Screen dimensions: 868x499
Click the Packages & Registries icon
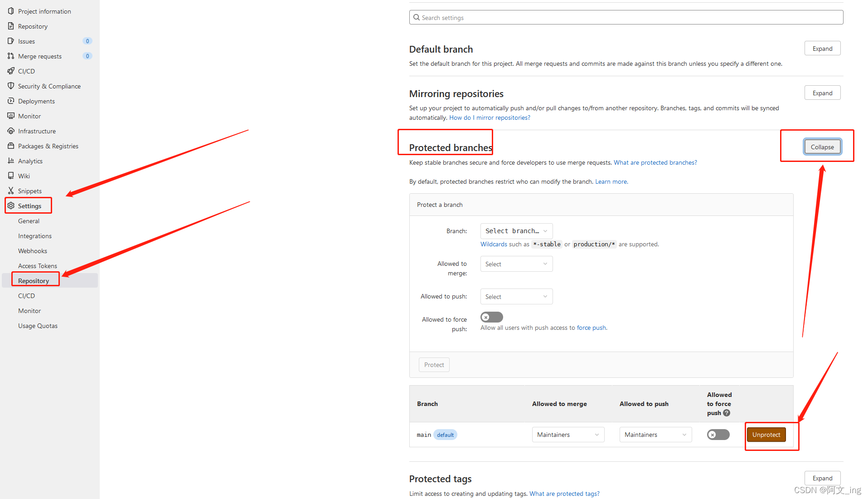(11, 146)
